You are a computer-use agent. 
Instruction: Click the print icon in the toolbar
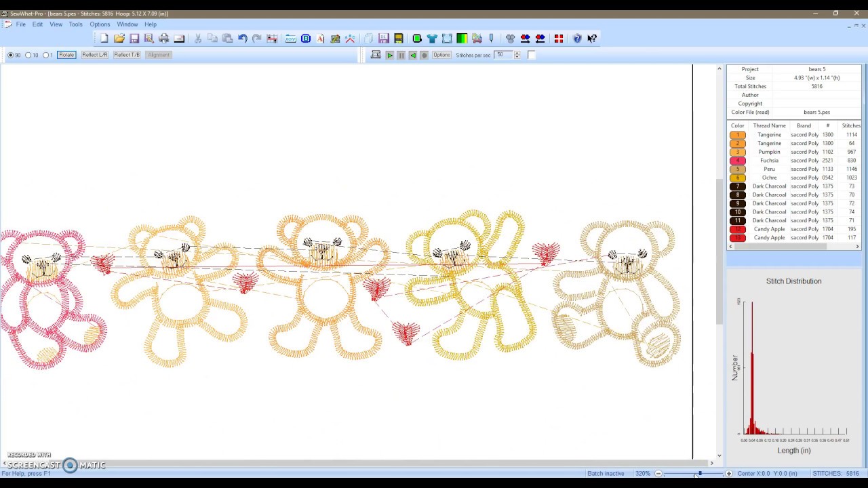click(x=164, y=39)
